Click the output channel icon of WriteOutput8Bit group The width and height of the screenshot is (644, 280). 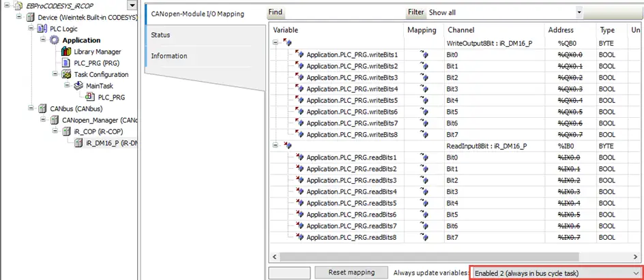point(287,43)
